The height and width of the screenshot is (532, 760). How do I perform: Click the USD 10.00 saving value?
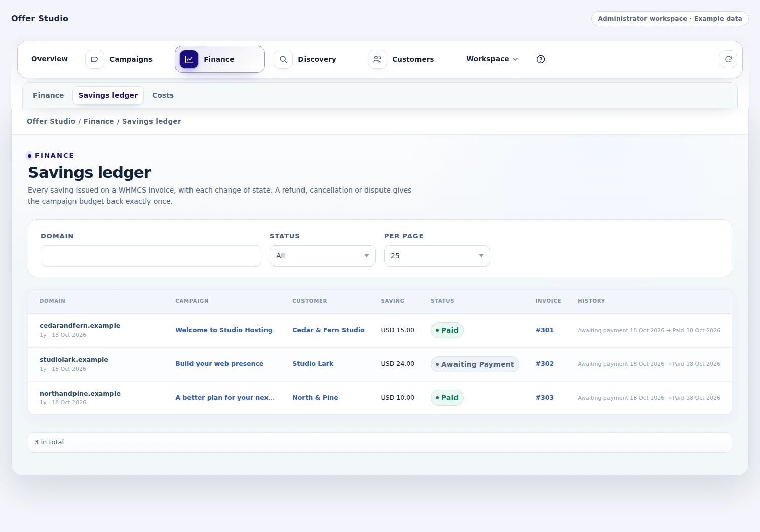click(398, 398)
